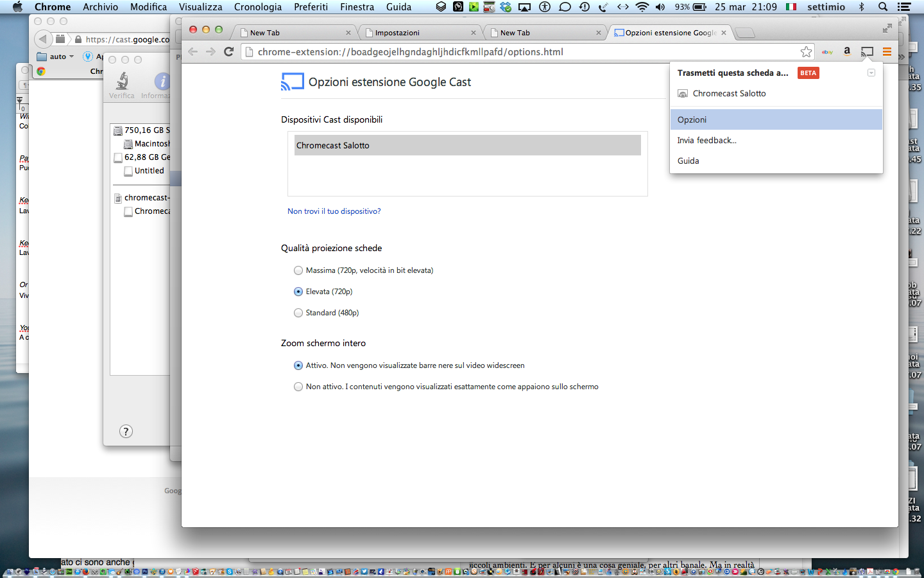
Task: Open a new tab with the blank tab button
Action: (x=745, y=33)
